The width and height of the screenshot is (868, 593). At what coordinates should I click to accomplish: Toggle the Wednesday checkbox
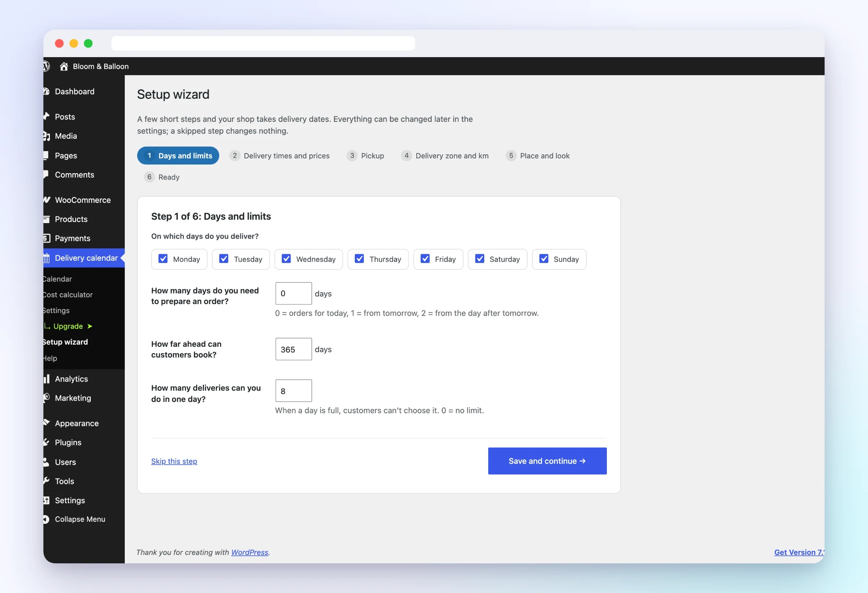(x=286, y=259)
